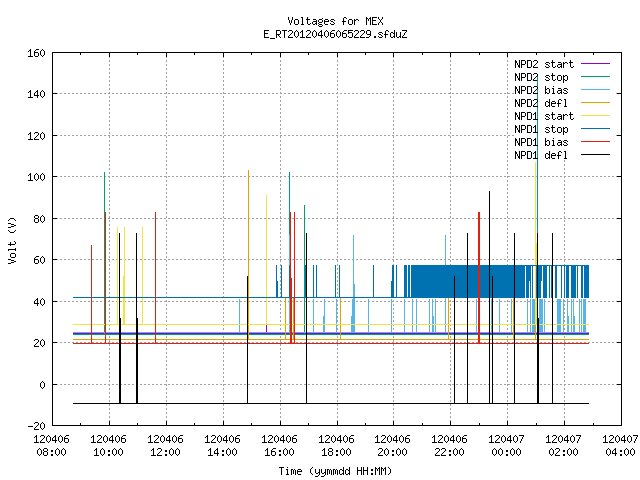
Task: Click the 'NPD1 stop' legend label
Action: pyautogui.click(x=541, y=129)
